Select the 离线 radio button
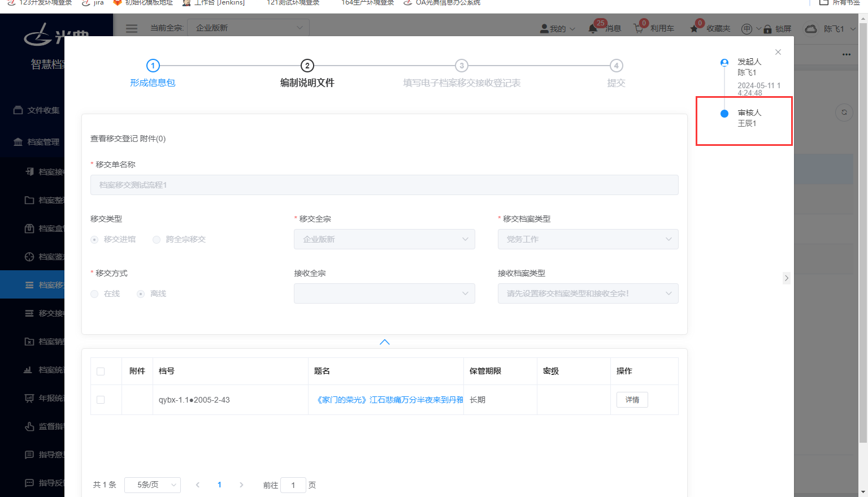Screen dimensions: 868x497 [x=141, y=294]
